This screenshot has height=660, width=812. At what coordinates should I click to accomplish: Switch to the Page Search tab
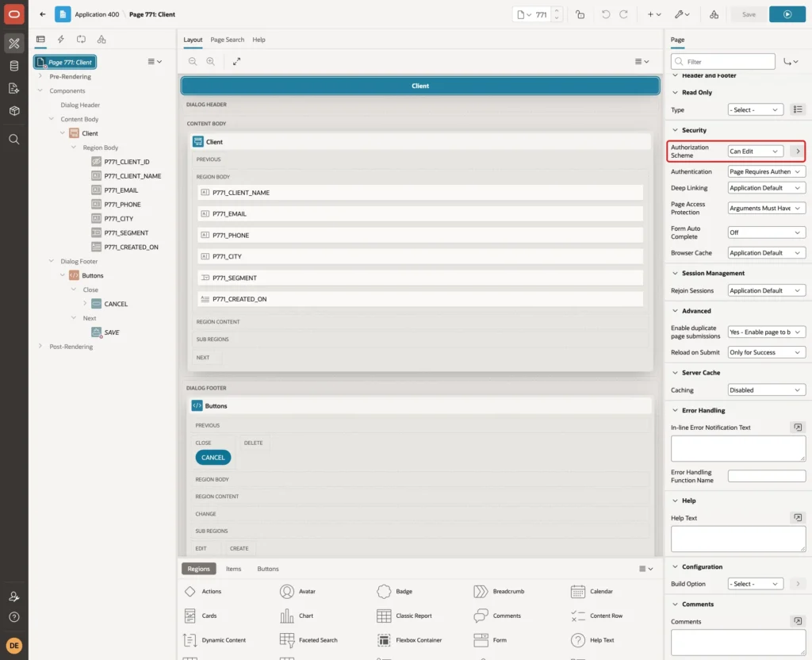[x=228, y=40]
